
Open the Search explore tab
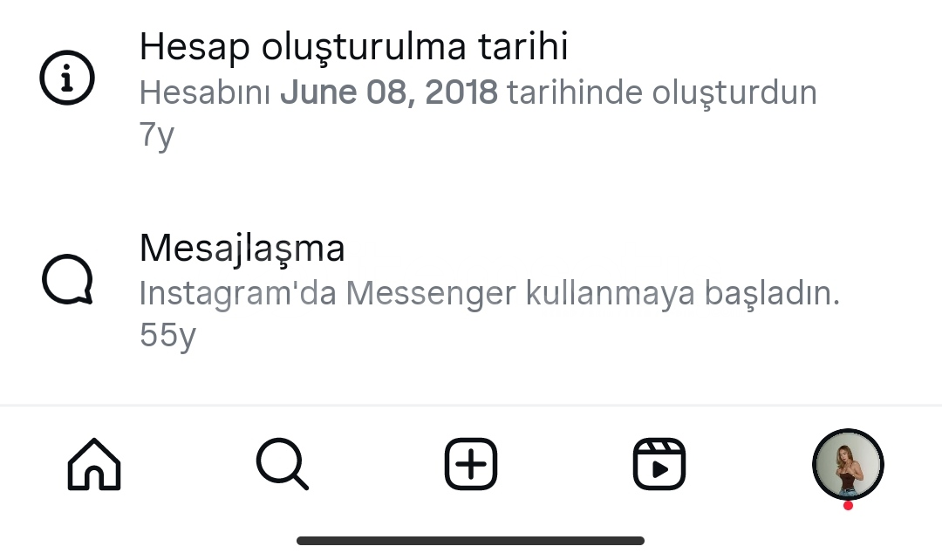pos(283,464)
